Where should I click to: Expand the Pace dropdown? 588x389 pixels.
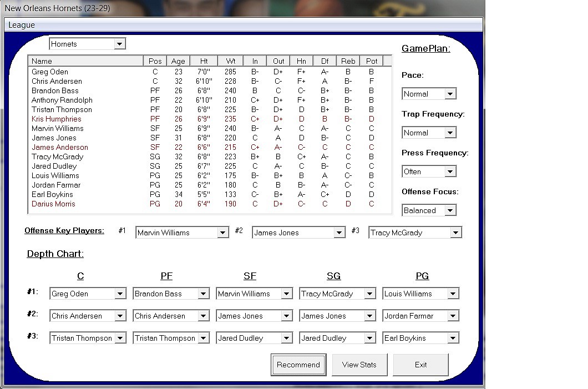tap(429, 94)
